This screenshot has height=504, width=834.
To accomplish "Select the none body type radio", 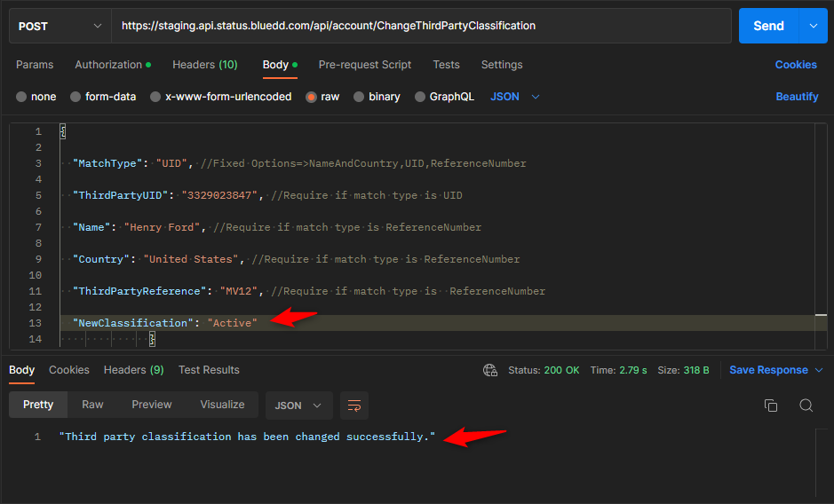I will [22, 97].
